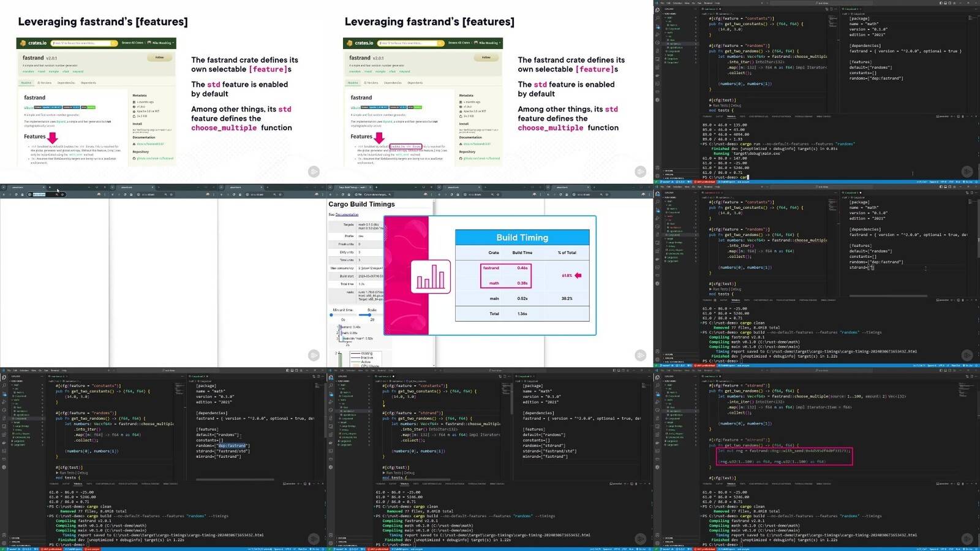Screen dimensions: 980x551
Task: Click 'Run Tests' code lens in 'cargo run' frame
Action: click(x=721, y=105)
